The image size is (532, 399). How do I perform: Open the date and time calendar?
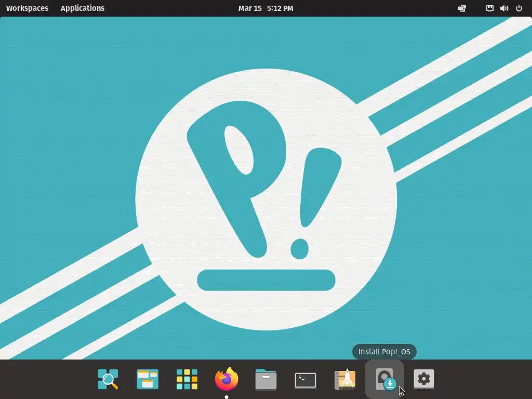click(x=265, y=8)
